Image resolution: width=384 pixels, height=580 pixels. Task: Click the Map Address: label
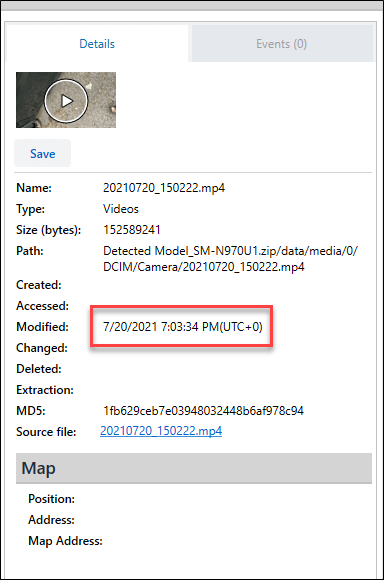[65, 541]
